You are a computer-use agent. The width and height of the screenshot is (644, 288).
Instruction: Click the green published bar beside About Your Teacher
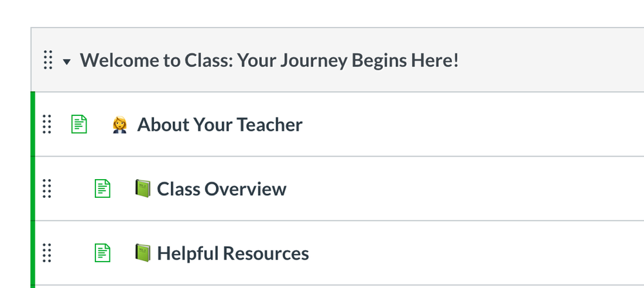click(x=33, y=124)
